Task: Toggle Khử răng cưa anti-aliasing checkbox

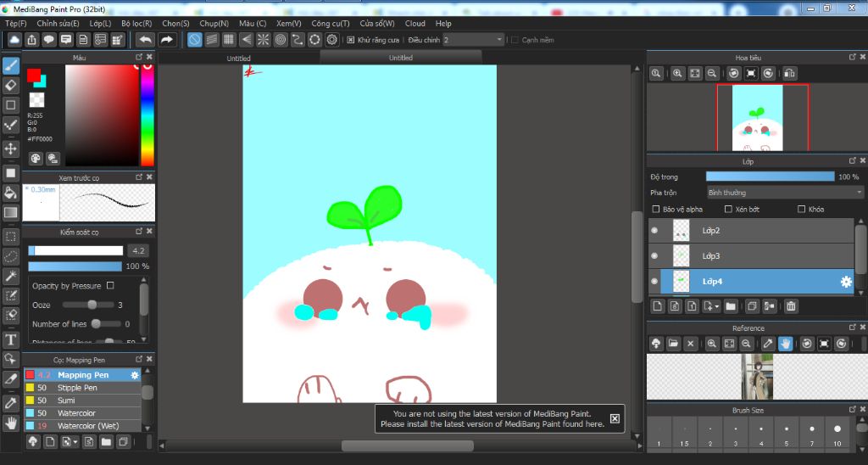Action: pos(350,40)
